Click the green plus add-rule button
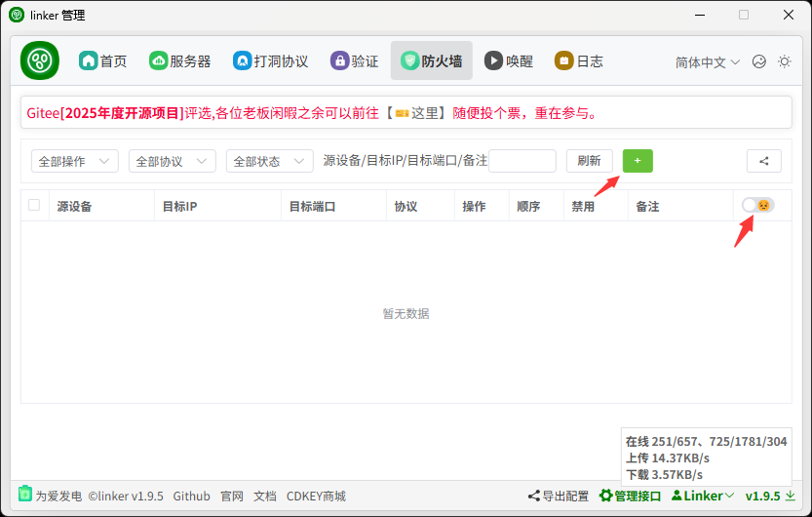Viewport: 812px width, 517px height. (x=638, y=161)
